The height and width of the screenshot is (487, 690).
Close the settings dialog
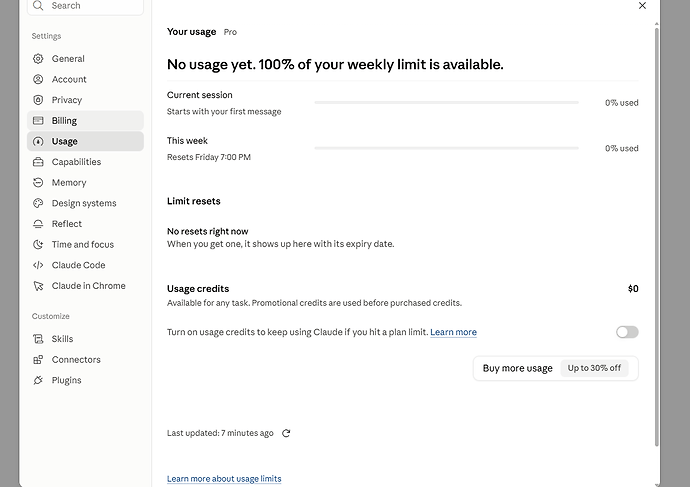click(642, 5)
